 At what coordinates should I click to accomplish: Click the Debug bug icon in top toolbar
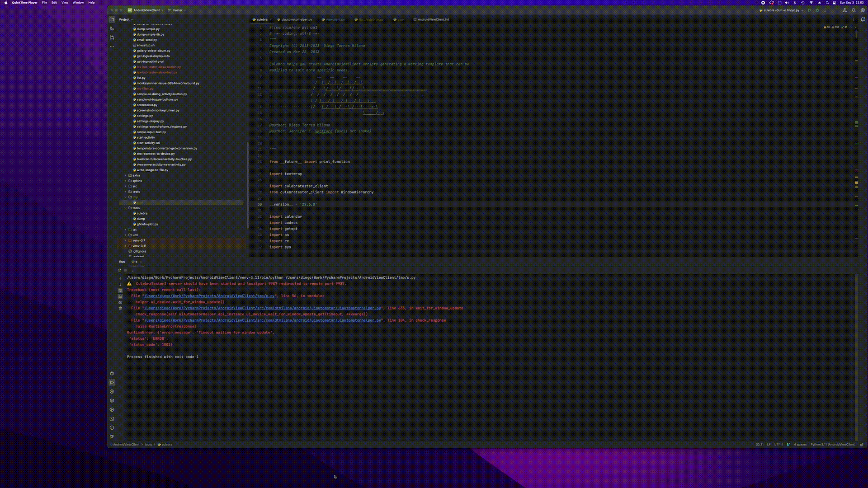point(817,10)
